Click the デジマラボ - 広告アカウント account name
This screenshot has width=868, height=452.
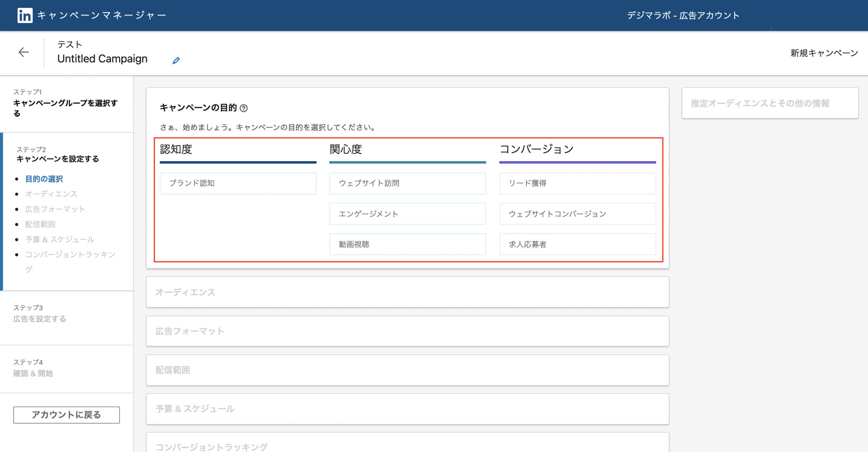point(683,15)
